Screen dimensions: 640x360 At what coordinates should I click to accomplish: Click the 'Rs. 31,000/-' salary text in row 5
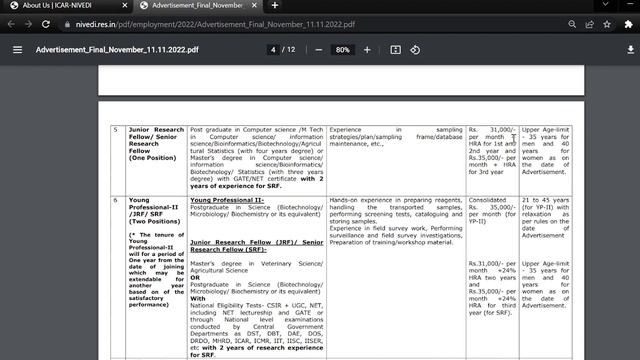(x=492, y=130)
